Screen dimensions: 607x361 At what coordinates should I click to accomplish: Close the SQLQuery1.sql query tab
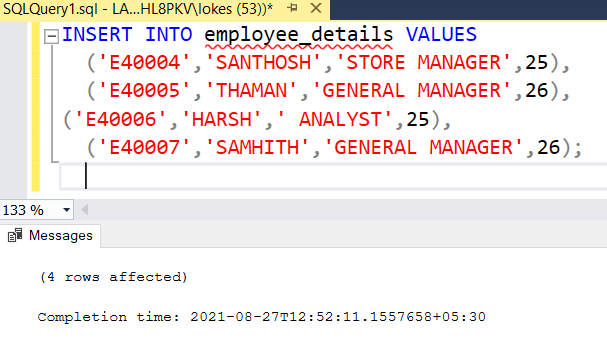coord(316,8)
